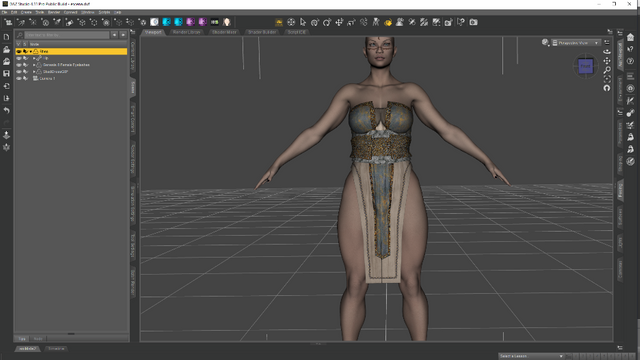Screen dimensions: 640x360
Task: Click the Front face of view cube
Action: click(585, 66)
